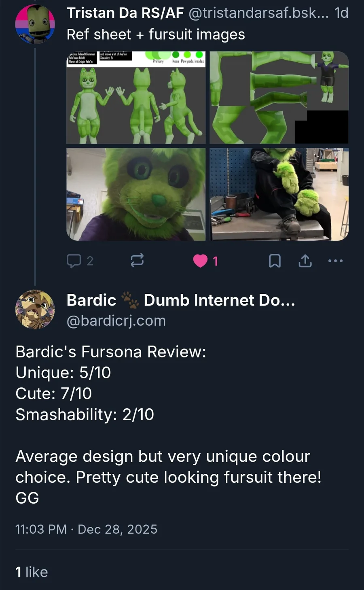View the 3D model texture thumbnail
This screenshot has height=590, width=364.
coord(279,98)
